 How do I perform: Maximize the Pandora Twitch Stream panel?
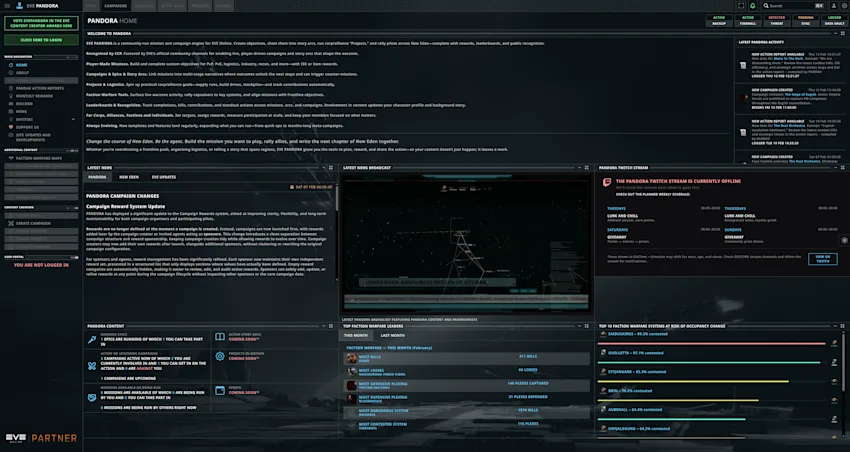(x=843, y=167)
